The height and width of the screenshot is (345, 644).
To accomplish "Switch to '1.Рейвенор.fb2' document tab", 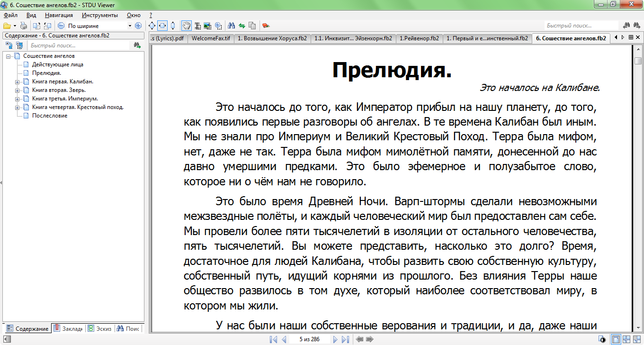I will pyautogui.click(x=419, y=38).
